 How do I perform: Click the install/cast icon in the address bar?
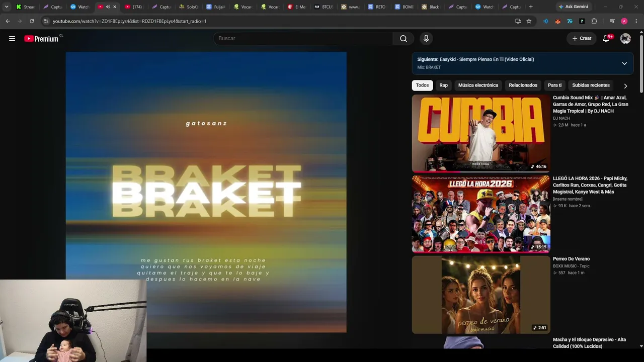pos(518,21)
